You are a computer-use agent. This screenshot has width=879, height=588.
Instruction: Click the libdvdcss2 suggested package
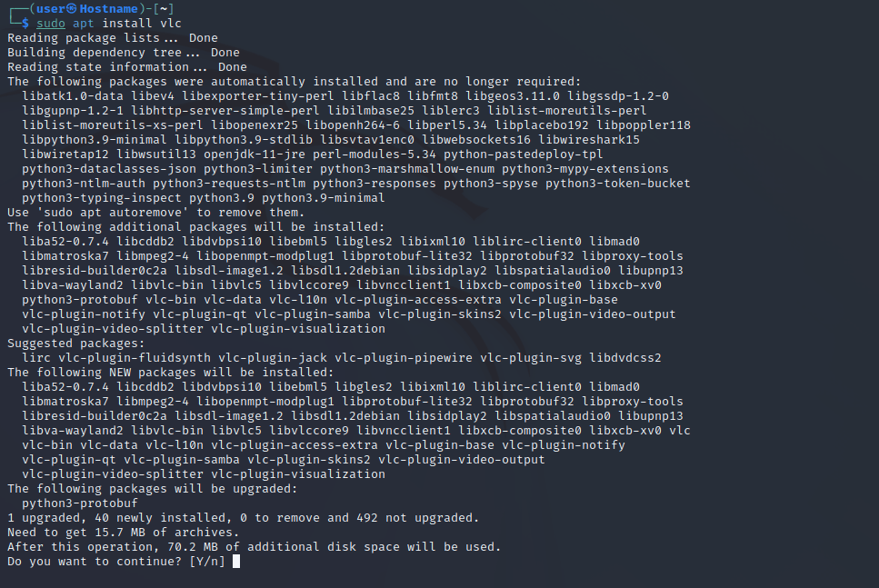[x=625, y=358]
